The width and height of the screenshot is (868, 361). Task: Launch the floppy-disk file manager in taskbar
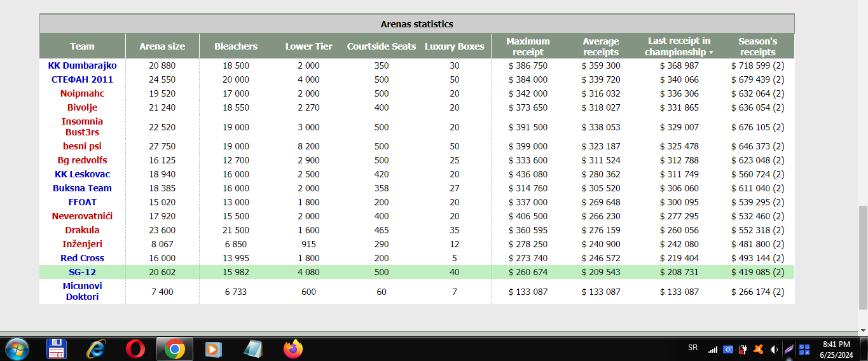(57, 349)
